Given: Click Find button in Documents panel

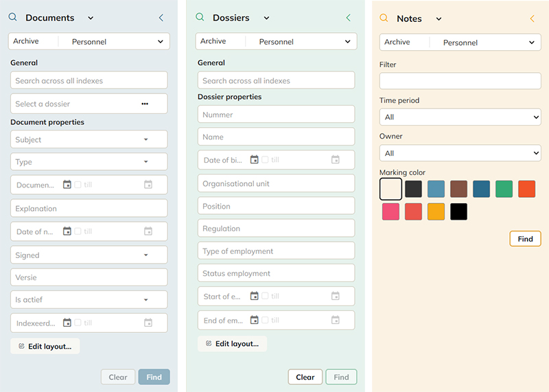Looking at the screenshot, I should pyautogui.click(x=154, y=377).
